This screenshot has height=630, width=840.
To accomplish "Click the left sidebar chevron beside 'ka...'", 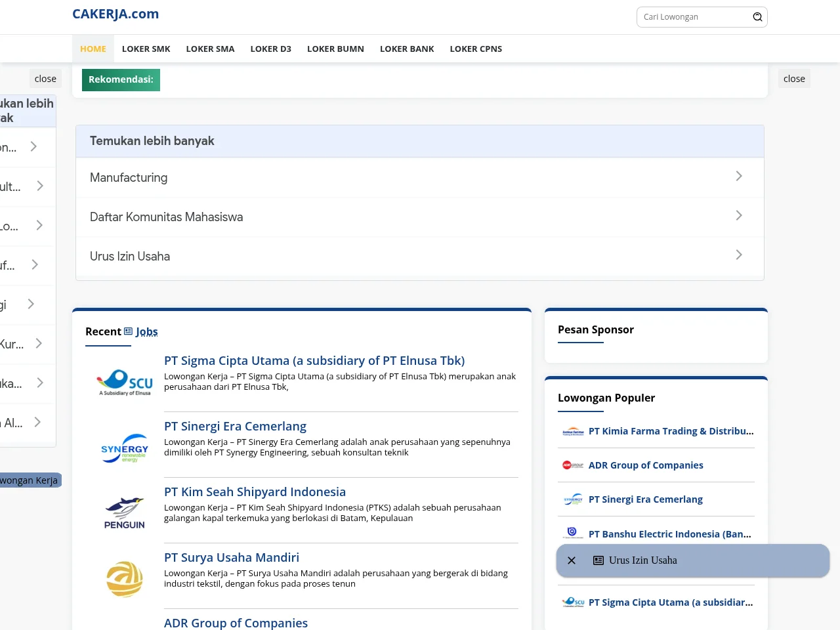I will click(40, 383).
